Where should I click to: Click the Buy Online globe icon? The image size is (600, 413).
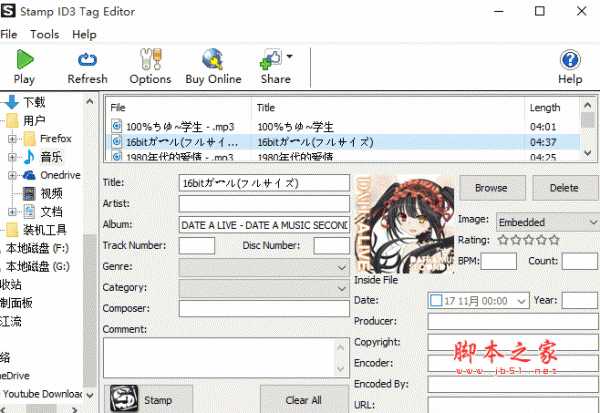pyautogui.click(x=213, y=60)
